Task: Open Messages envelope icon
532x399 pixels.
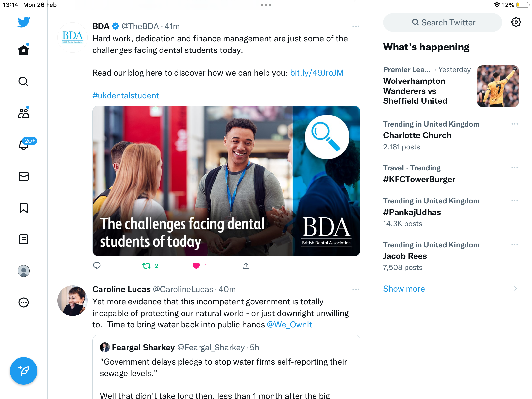Action: point(24,176)
